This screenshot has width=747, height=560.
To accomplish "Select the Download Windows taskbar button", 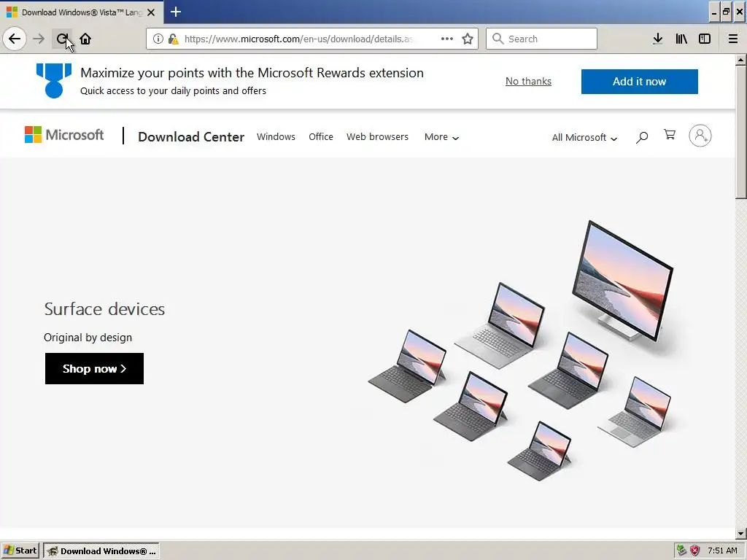I will pos(101,551).
